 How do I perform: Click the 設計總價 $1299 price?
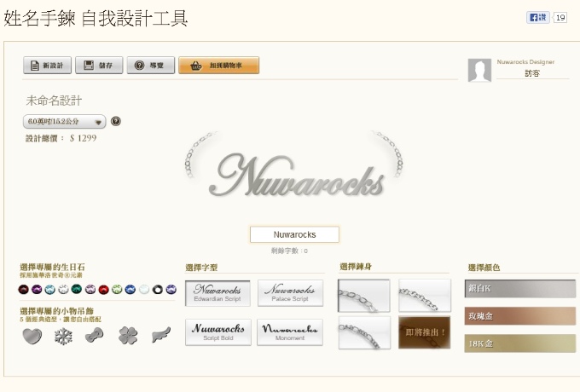point(61,139)
